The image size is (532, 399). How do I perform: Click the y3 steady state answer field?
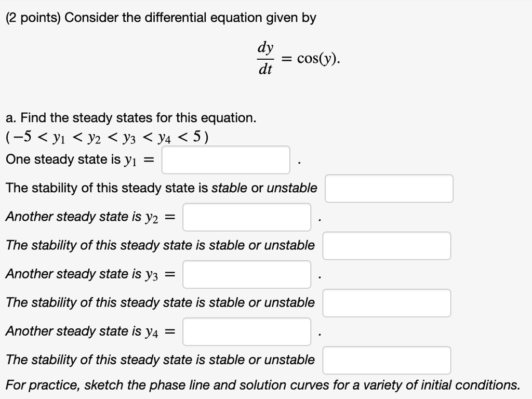pyautogui.click(x=246, y=274)
